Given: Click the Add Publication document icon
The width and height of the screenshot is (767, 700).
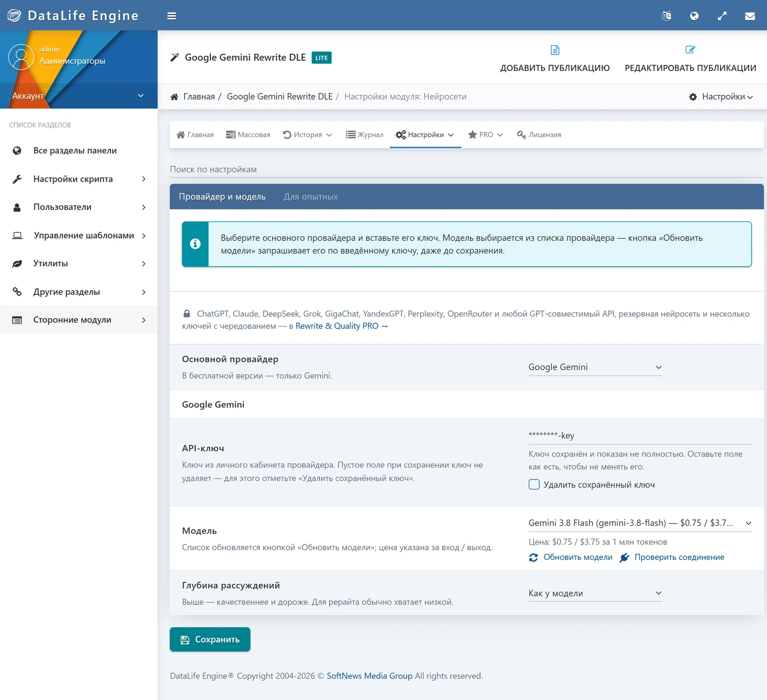Looking at the screenshot, I should click(555, 50).
